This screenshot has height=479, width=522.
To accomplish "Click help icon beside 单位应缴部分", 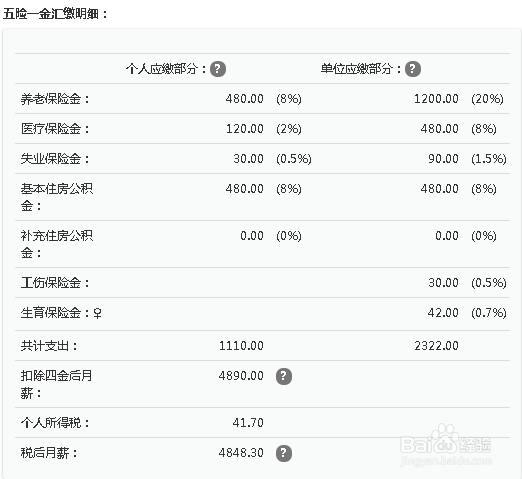I will 413,69.
